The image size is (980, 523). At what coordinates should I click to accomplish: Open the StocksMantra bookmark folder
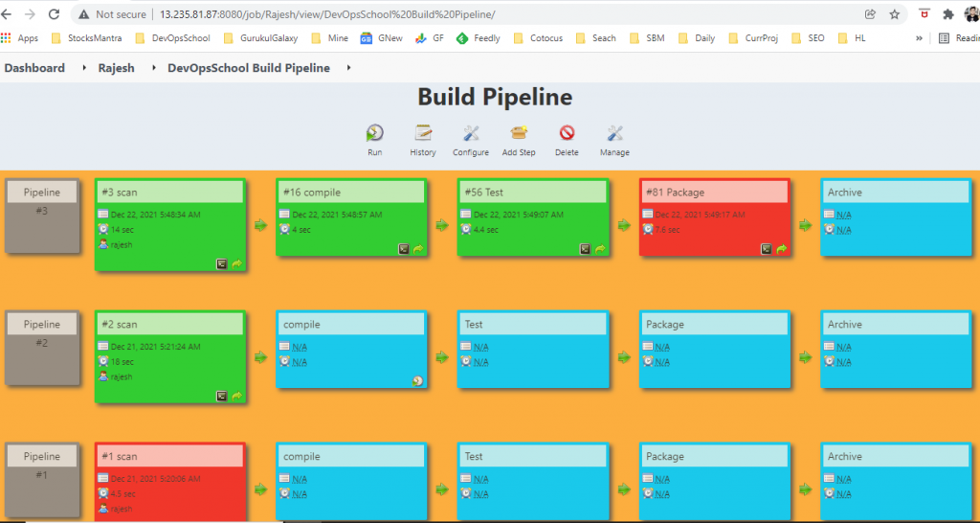(x=86, y=38)
